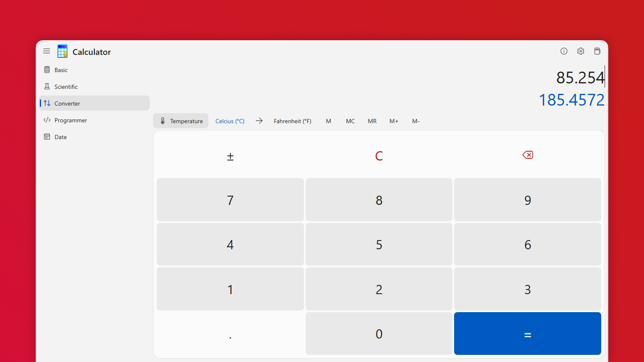The height and width of the screenshot is (362, 644).
Task: Tap the 3 key
Action: coord(527,289)
